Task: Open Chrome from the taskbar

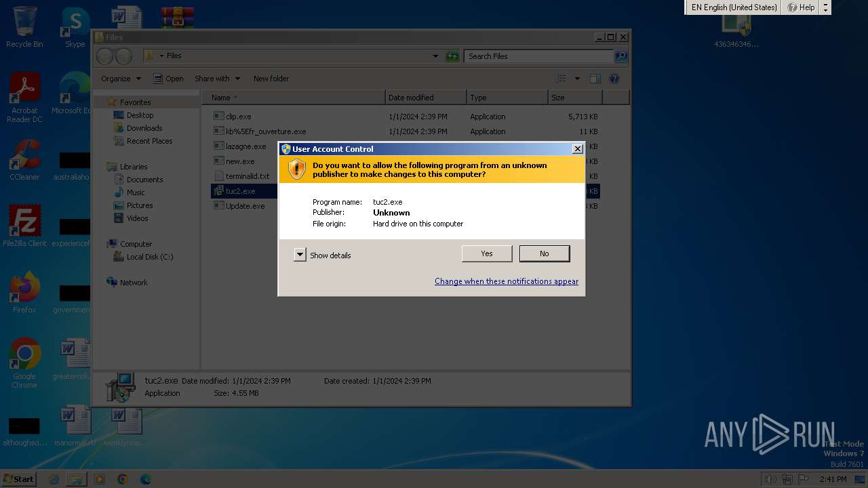Action: tap(123, 479)
